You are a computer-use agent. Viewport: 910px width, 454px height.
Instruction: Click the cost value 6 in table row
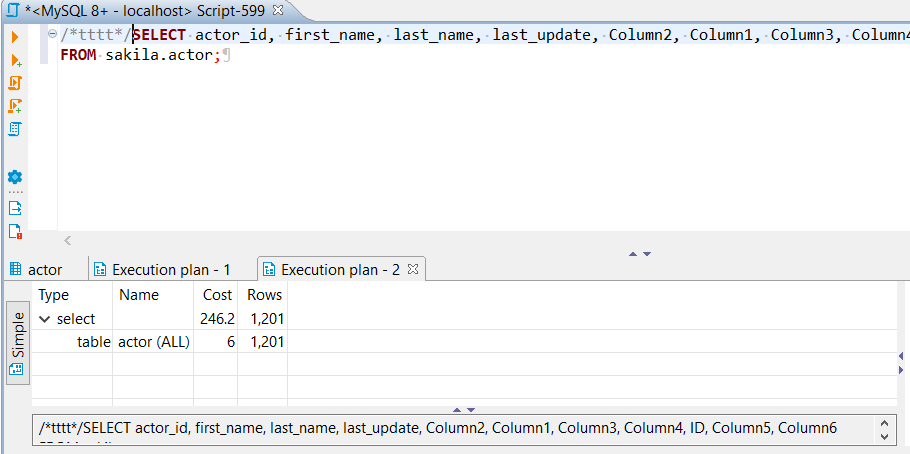[231, 342]
